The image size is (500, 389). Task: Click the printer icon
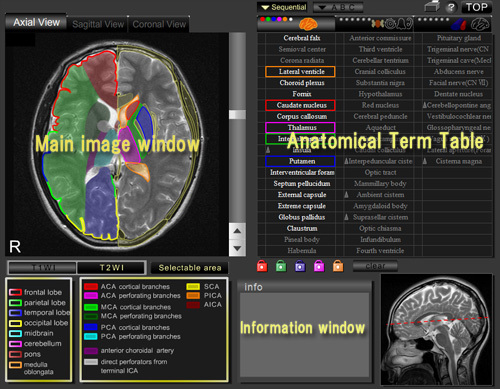[432, 6]
